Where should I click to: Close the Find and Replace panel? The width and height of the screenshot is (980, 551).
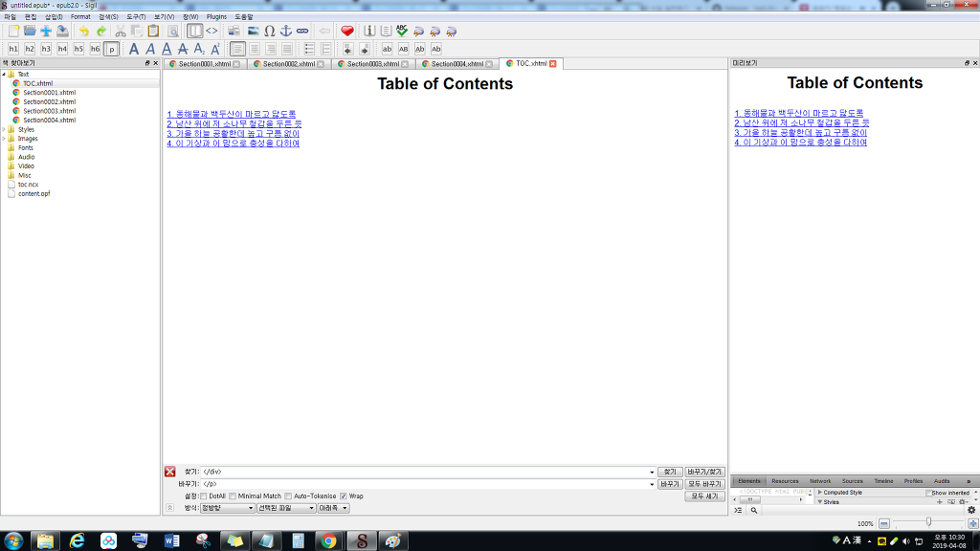point(170,472)
